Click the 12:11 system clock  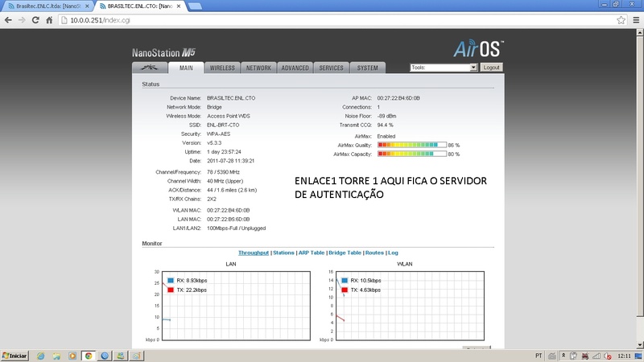pyautogui.click(x=624, y=356)
